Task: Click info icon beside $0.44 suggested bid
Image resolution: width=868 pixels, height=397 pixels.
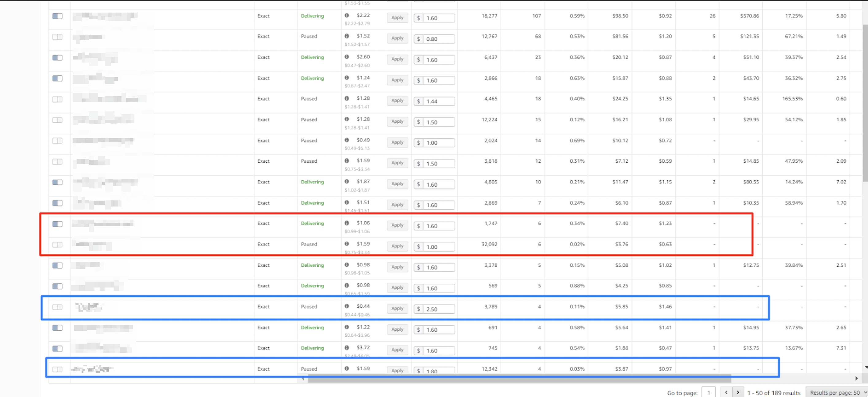Action: pyautogui.click(x=347, y=306)
